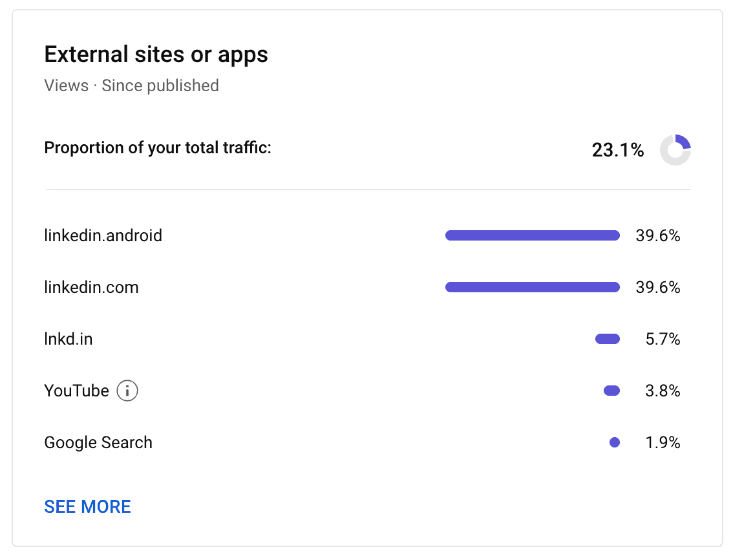This screenshot has width=733, height=560.
Task: Click the bar for YouTube traffic
Action: point(611,391)
